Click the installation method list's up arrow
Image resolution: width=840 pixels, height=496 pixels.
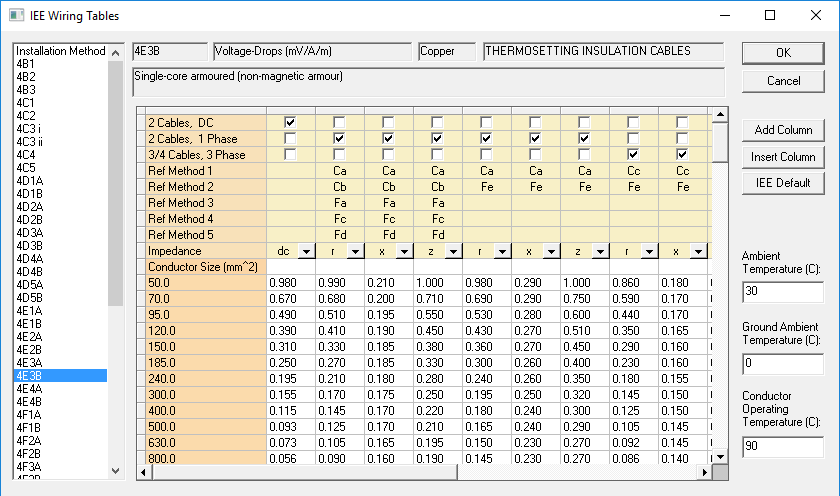point(116,50)
